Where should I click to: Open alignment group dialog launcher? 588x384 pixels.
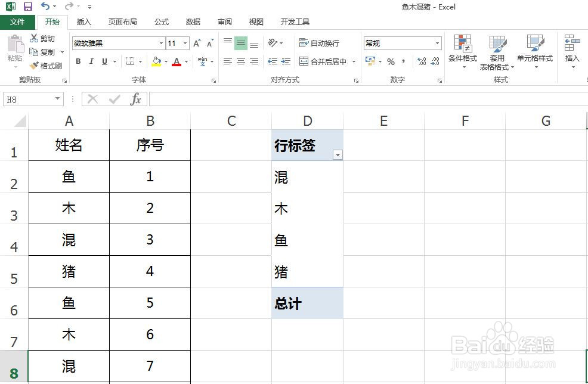(356, 80)
